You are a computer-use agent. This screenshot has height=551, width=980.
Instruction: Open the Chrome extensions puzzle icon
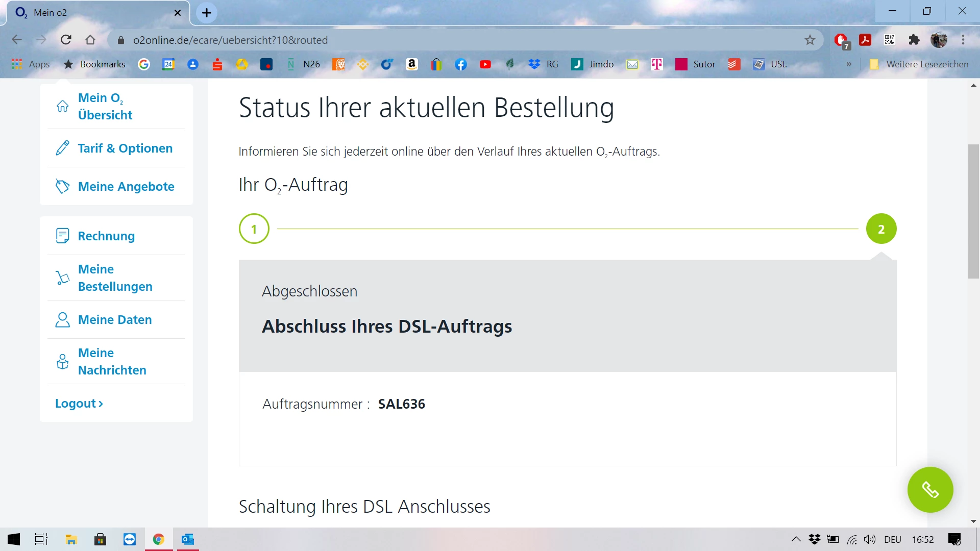[x=914, y=40]
